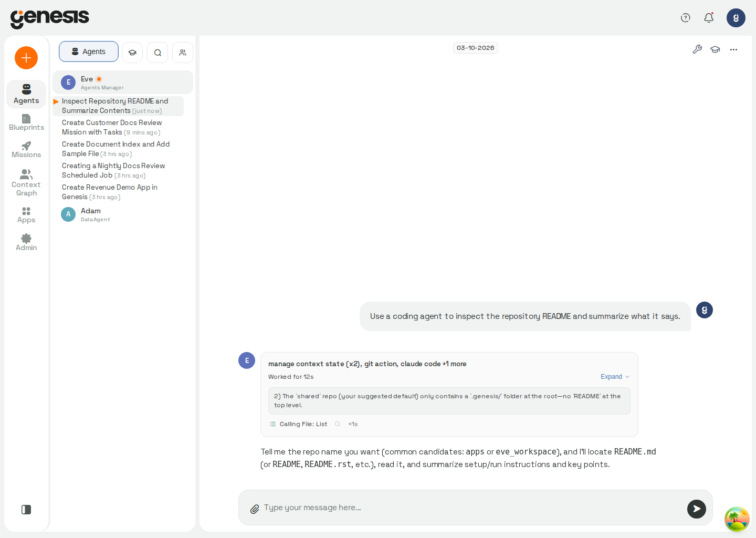
Task: Click the graduation cap tab icon
Action: (132, 53)
